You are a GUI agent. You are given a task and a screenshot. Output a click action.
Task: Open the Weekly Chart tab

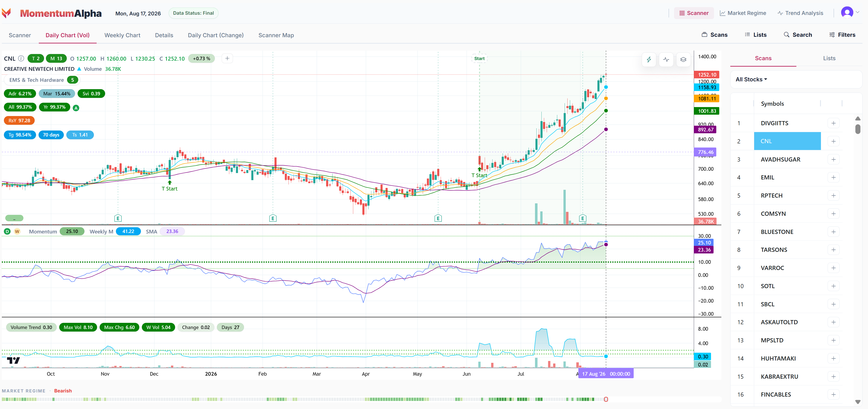[122, 35]
